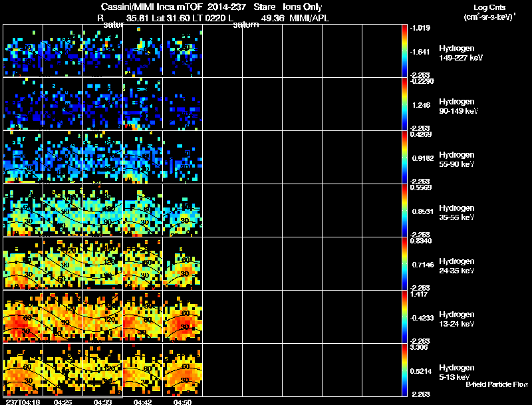Open the 13-24 keV image at 04:18
Image resolution: width=532 pixels, height=405 pixels.
pos(23,317)
